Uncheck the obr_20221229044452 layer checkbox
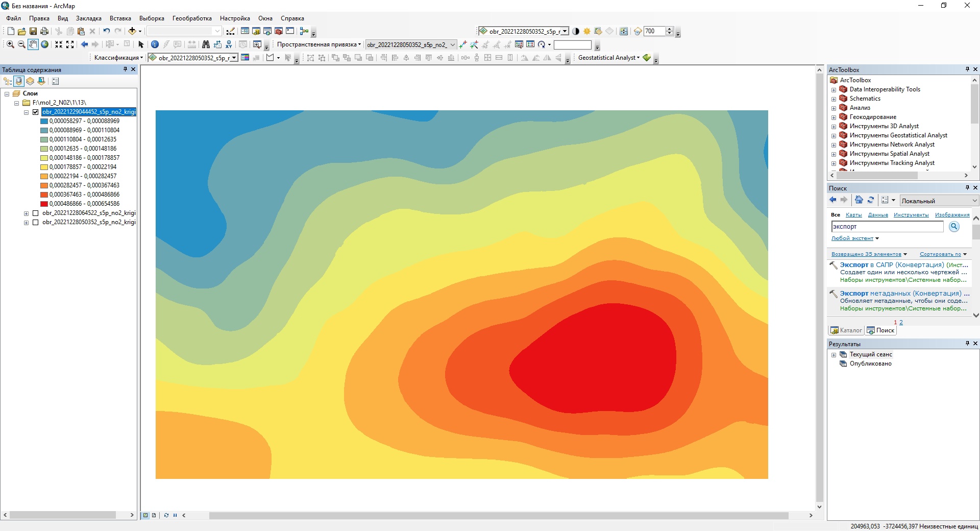 coord(36,112)
